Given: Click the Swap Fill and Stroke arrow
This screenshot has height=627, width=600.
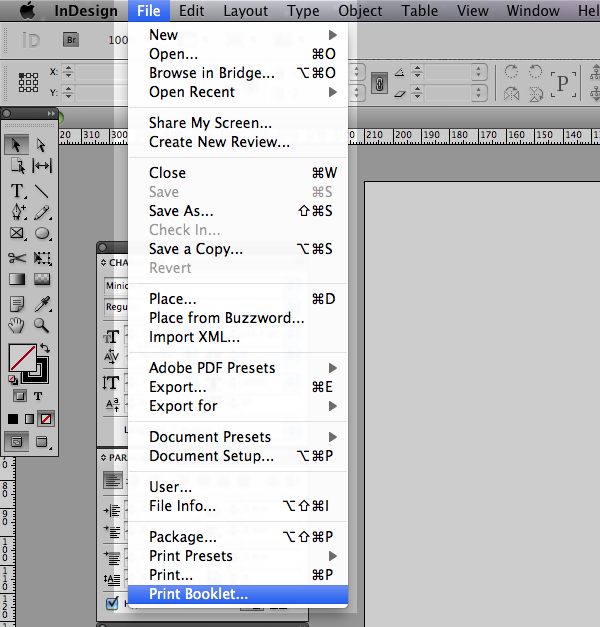Looking at the screenshot, I should click(45, 348).
